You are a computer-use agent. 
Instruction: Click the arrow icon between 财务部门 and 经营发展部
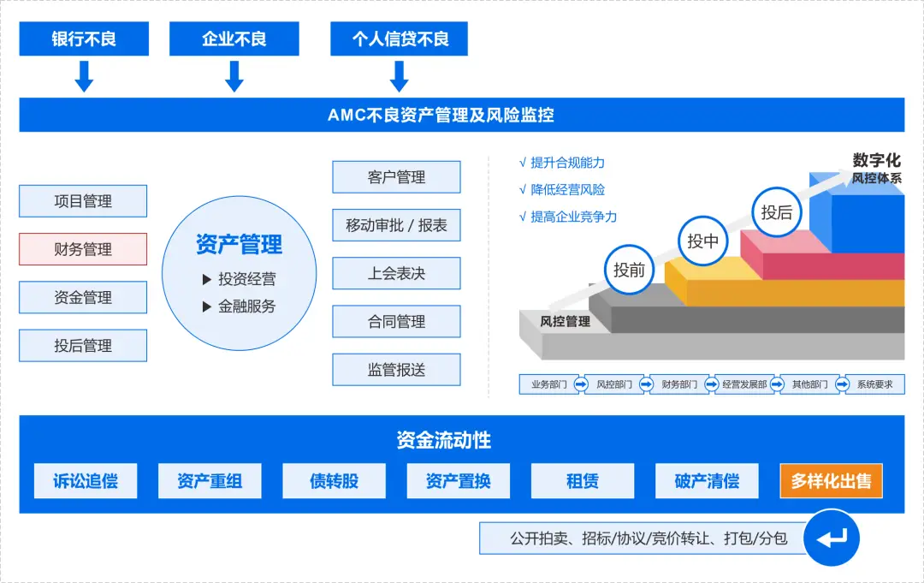click(712, 384)
